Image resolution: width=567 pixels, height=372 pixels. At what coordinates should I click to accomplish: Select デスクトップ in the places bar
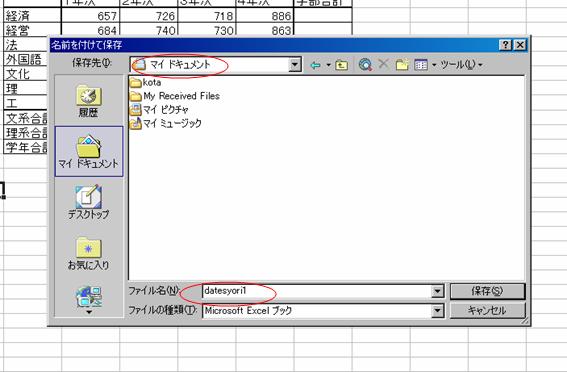pos(88,202)
